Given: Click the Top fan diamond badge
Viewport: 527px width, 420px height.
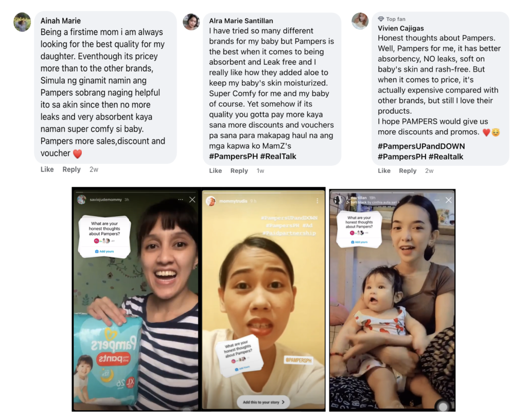Looking at the screenshot, I should [x=381, y=19].
